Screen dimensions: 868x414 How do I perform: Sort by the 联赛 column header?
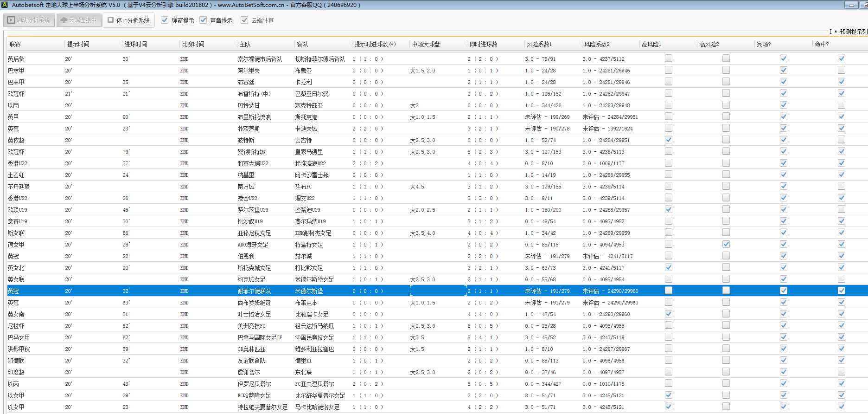pyautogui.click(x=15, y=44)
